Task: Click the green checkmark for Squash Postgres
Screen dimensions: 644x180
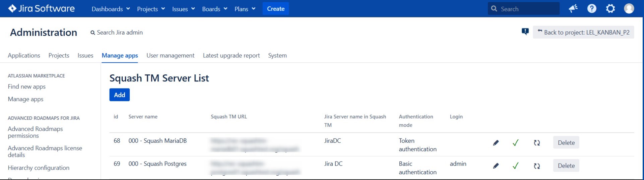Action: click(x=515, y=166)
